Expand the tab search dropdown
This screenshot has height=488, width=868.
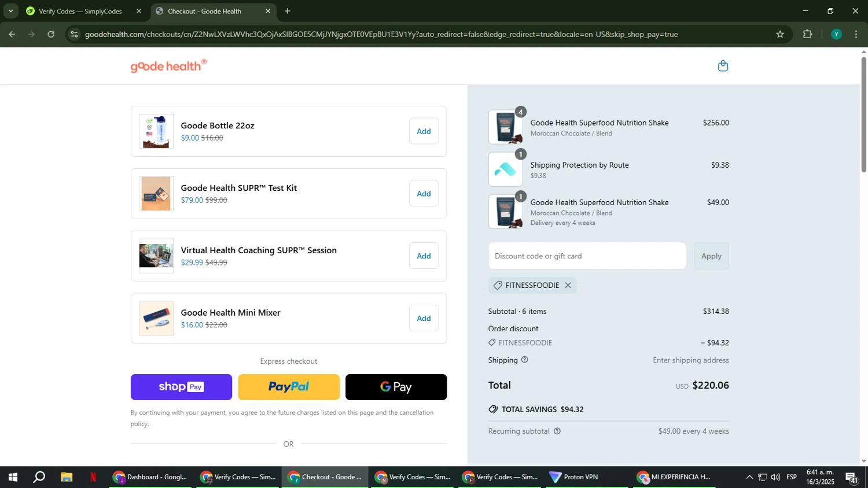pyautogui.click(x=10, y=11)
